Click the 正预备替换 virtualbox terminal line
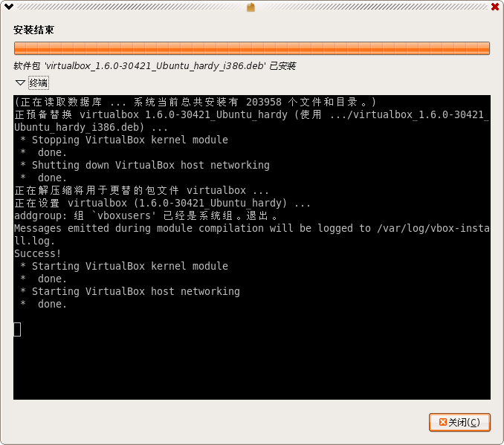Image resolution: width=504 pixels, height=445 pixels. coord(252,121)
